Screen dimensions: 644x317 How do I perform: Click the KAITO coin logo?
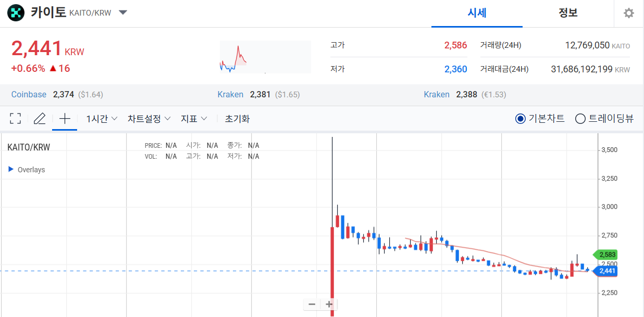tap(16, 12)
